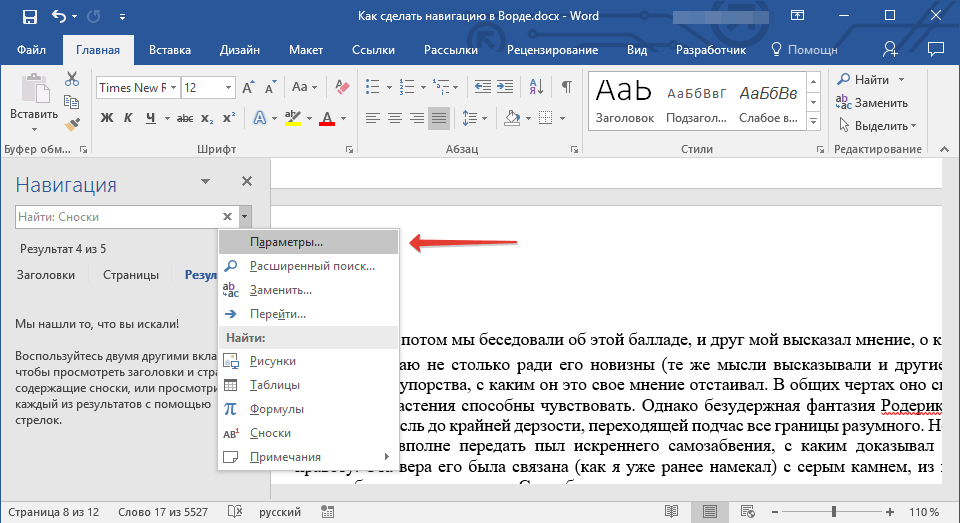Switch to Read Mode view icon
Image resolution: width=960 pixels, height=523 pixels.
672,511
